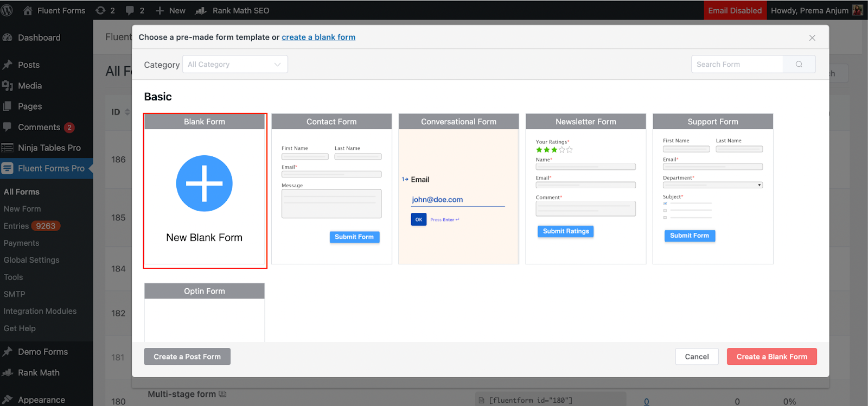Screen dimensions: 868x406
Task: Open the comments bubble in admin bar
Action: pyautogui.click(x=130, y=10)
